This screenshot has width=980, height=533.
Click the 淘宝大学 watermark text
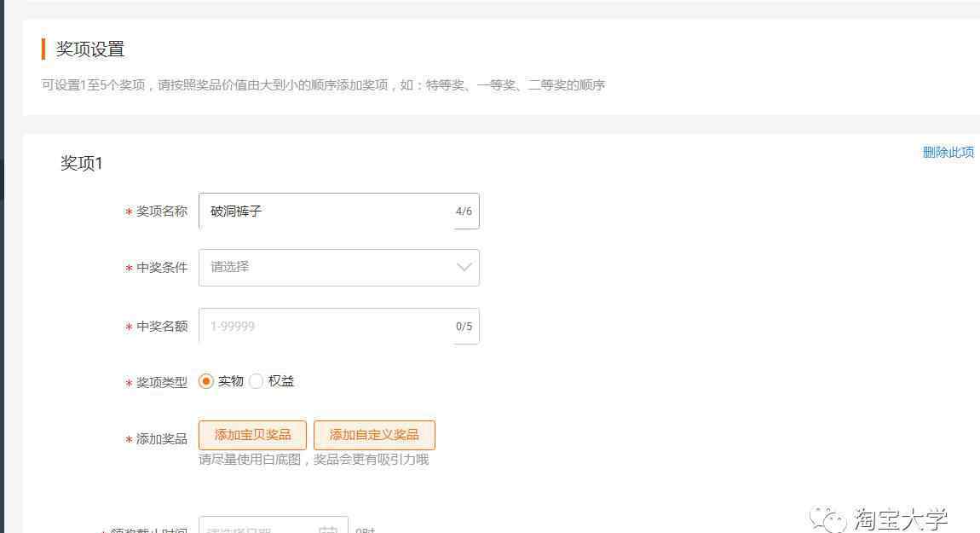point(901,519)
